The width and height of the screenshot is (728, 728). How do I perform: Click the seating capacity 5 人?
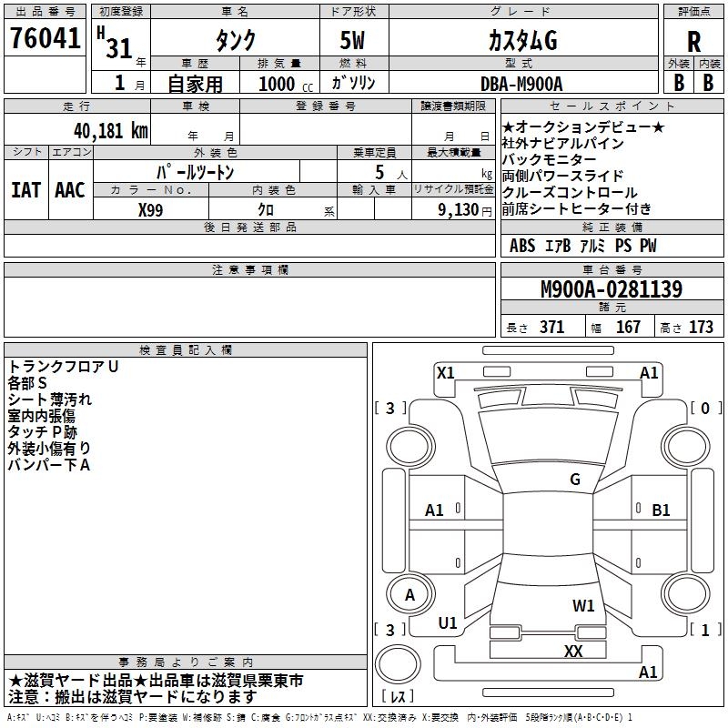pos(391,173)
